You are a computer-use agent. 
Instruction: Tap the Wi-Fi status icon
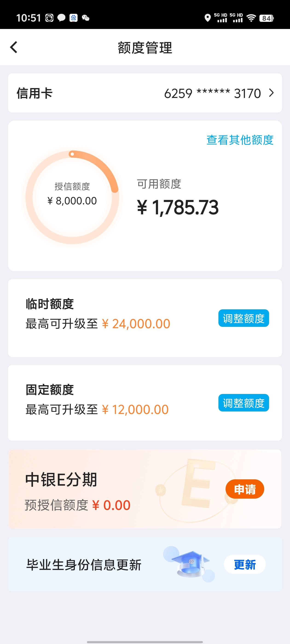coord(251,18)
